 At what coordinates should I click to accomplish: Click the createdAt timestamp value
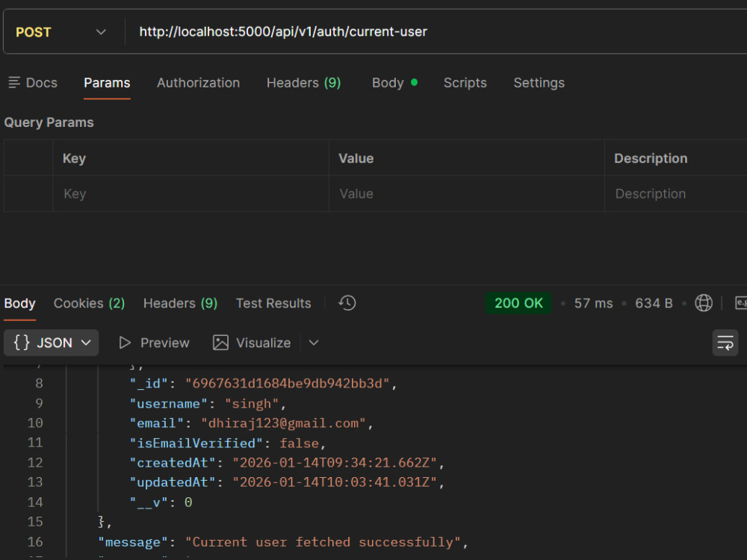335,463
